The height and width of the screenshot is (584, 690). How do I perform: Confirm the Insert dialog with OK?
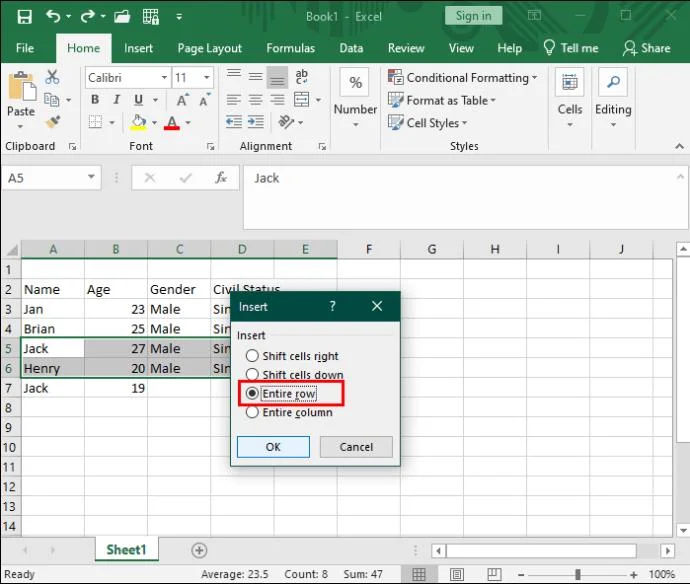[273, 447]
